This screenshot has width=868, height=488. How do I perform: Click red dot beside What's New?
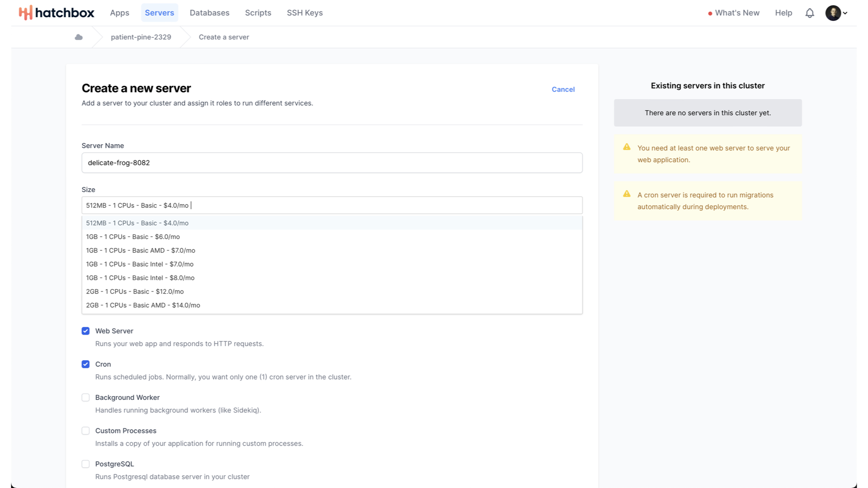point(710,14)
